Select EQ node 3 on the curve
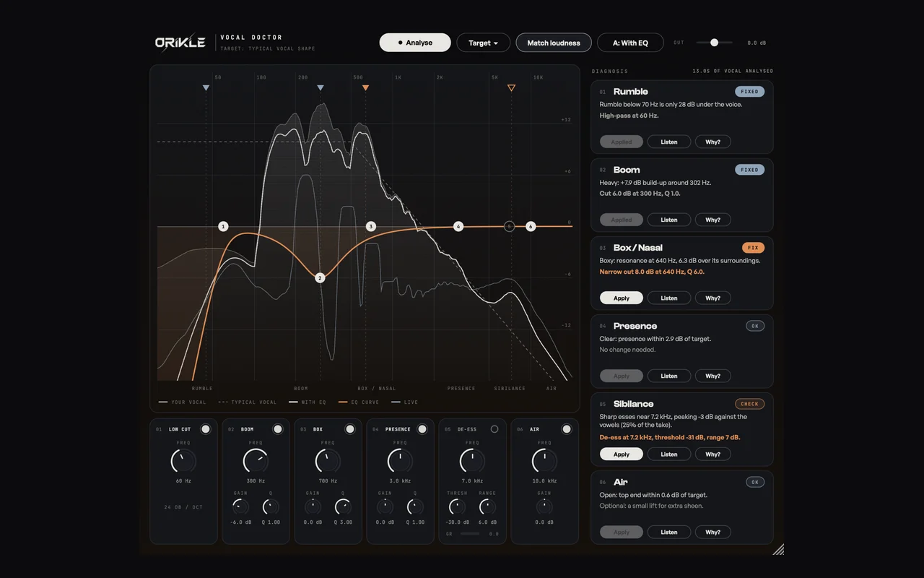 click(x=371, y=227)
